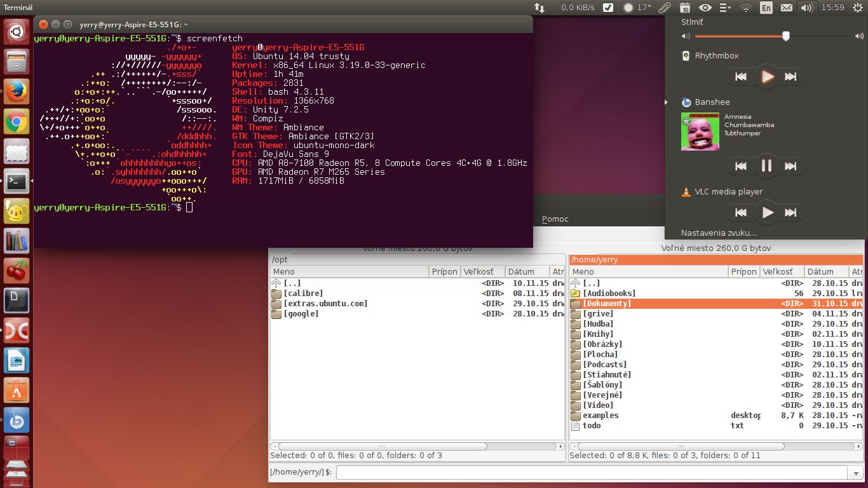The image size is (868, 488).
Task: Go to next track in VLC
Action: [790, 213]
